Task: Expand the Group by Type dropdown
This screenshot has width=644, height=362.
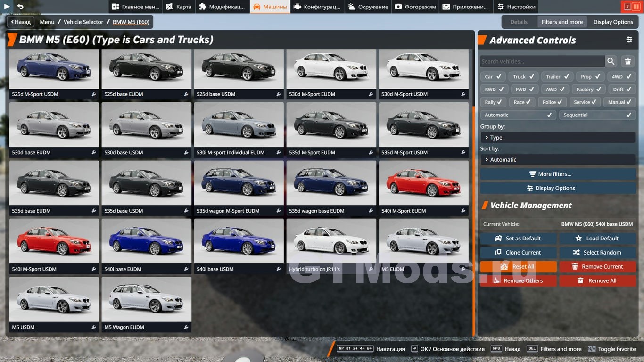Action: pos(557,138)
